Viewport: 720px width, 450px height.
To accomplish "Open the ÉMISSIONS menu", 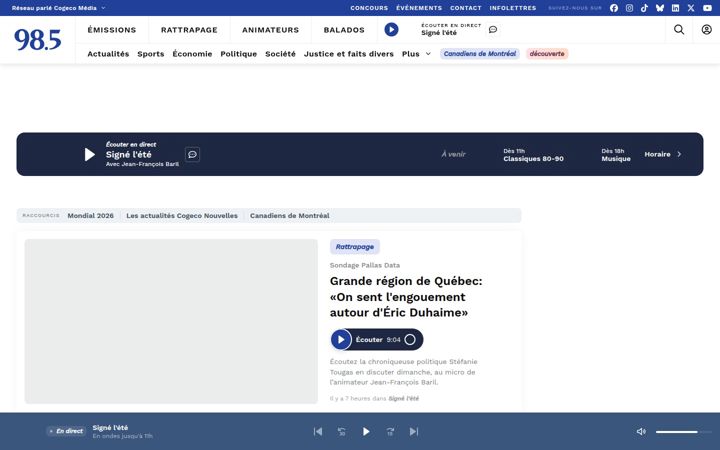I will click(x=112, y=30).
